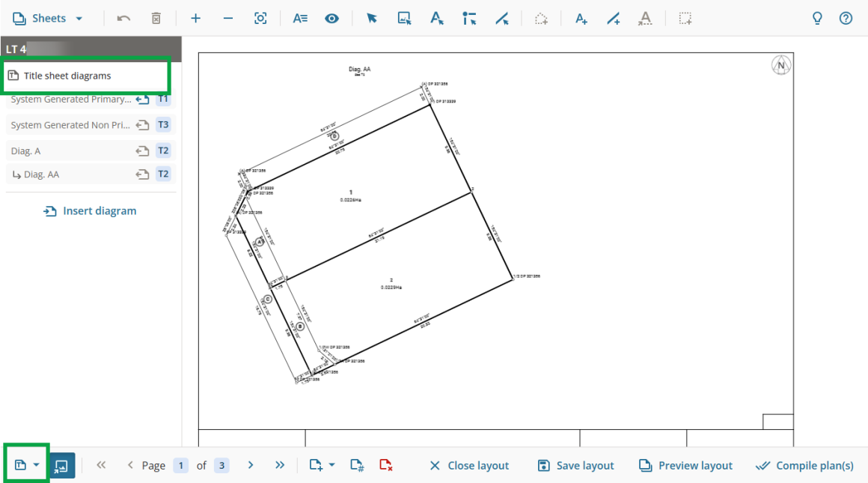Select the arrow pointer tool
Viewport: 868px width, 483px height.
pos(371,18)
